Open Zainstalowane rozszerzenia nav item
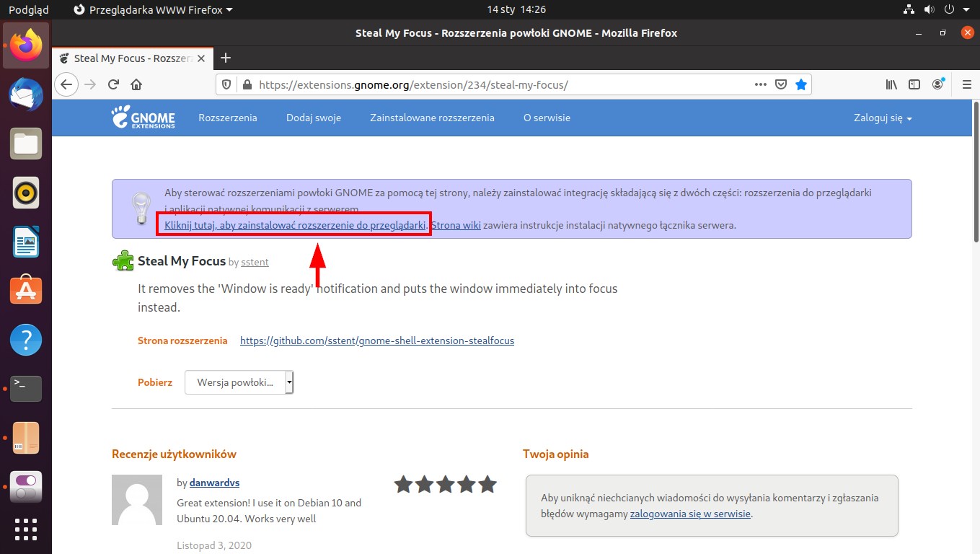This screenshot has height=554, width=980. tap(432, 118)
